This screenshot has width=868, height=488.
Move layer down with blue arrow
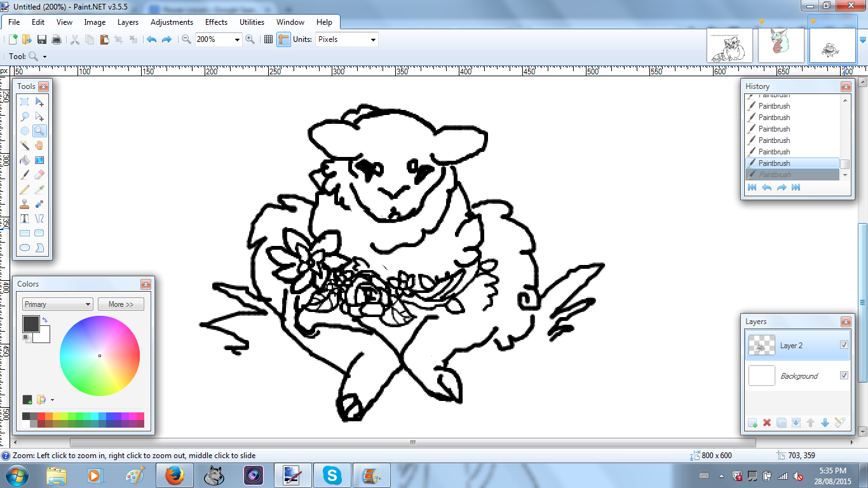click(825, 423)
